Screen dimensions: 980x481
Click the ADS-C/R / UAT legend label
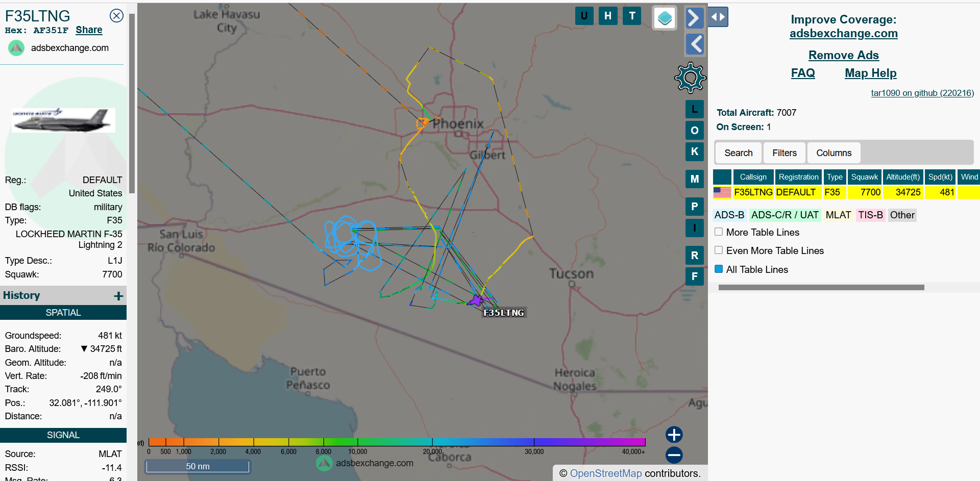tap(785, 215)
